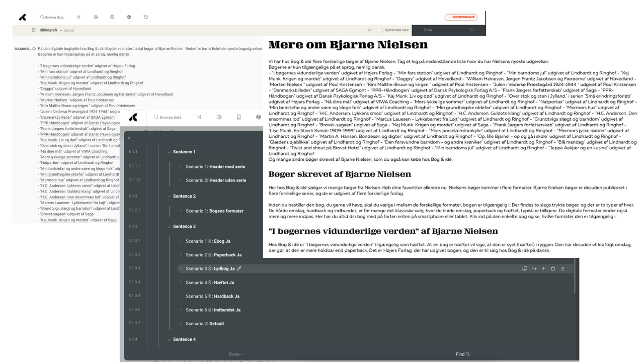
Task: Click row number 5.1.3.3
Action: (x=135, y=268)
